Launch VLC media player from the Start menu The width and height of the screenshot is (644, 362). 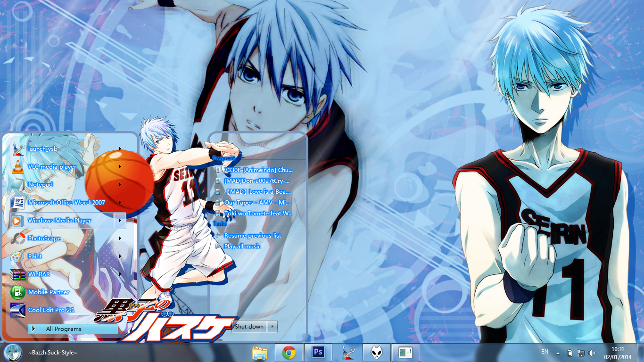coord(62,167)
